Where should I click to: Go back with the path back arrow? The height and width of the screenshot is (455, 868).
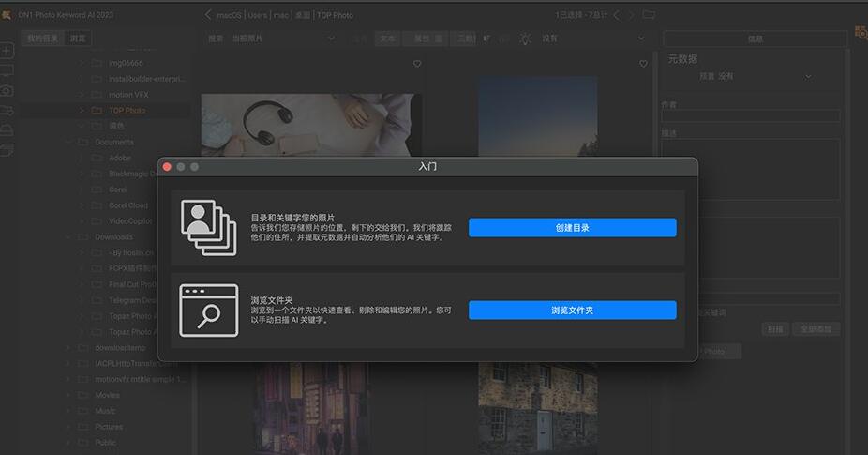pyautogui.click(x=208, y=15)
